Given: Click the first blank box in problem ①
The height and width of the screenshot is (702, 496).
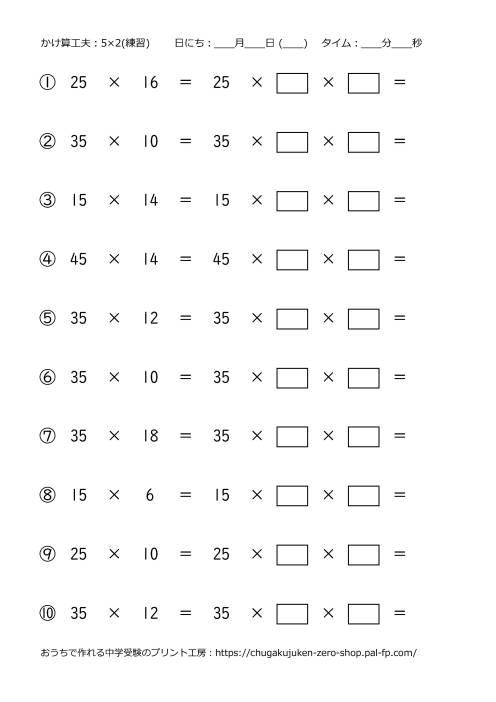Looking at the screenshot, I should click(292, 83).
